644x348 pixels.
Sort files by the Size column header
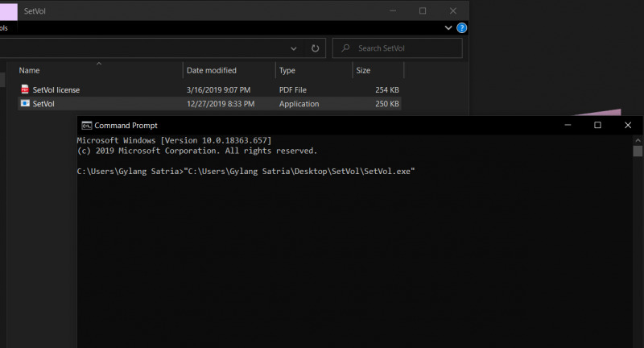(363, 71)
